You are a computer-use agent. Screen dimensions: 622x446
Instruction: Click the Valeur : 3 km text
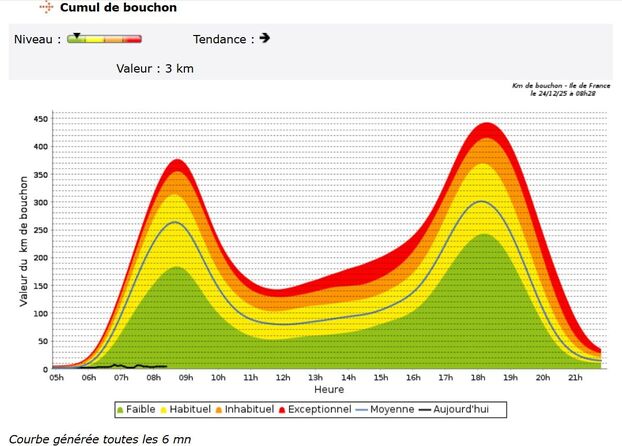coord(154,68)
